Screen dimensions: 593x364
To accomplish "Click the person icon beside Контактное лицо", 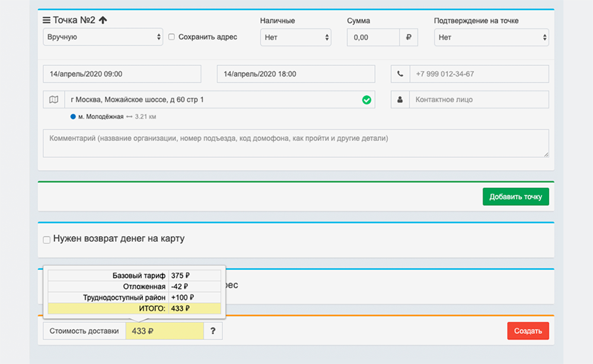I will 400,100.
